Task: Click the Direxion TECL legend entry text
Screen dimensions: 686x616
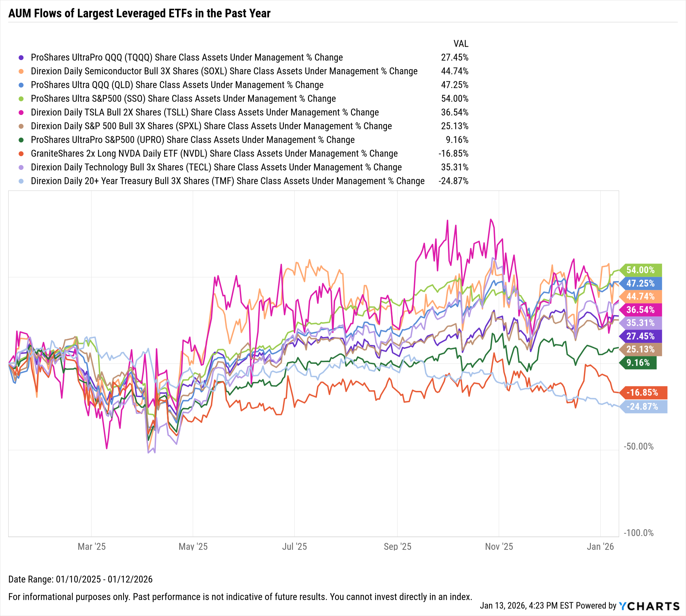Action: (x=216, y=167)
